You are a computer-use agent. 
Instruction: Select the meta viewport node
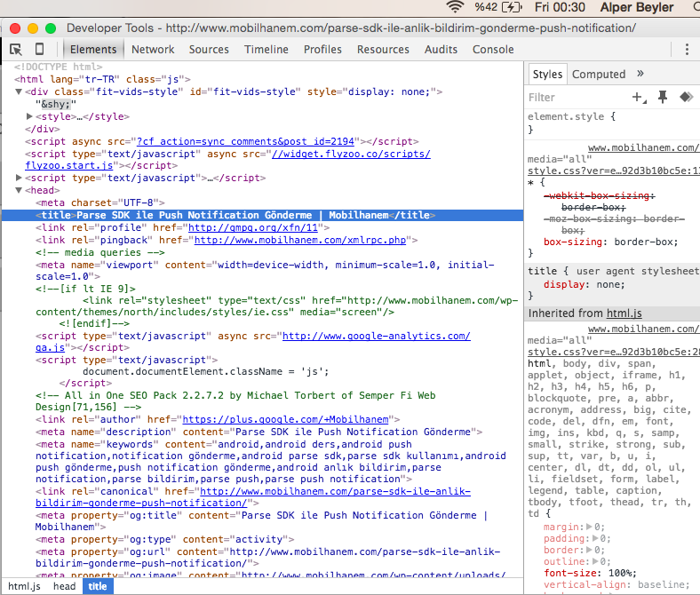265,271
